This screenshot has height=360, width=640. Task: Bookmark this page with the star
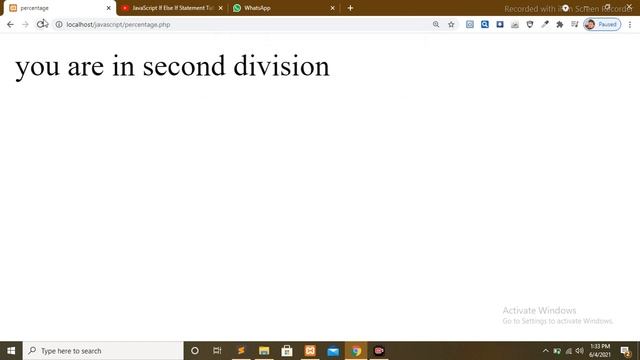451,24
